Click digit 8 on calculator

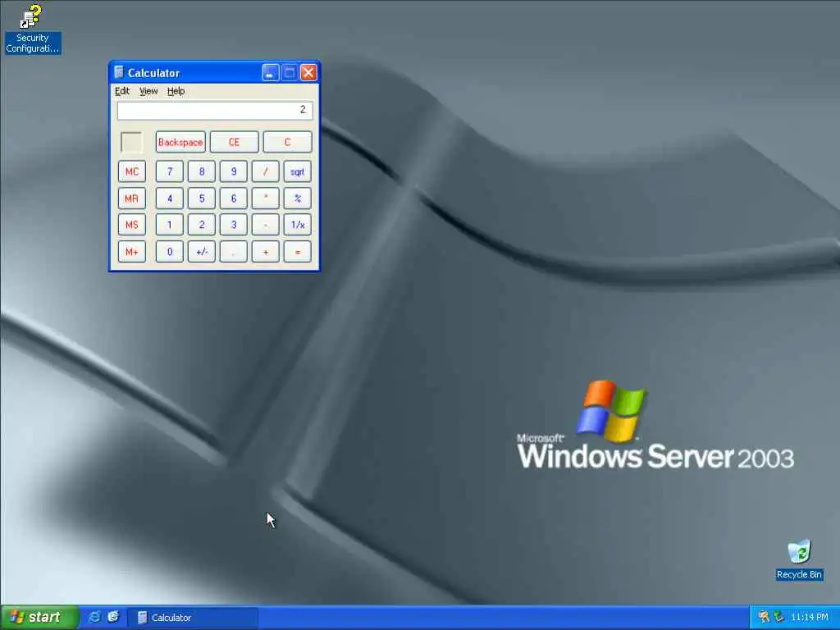point(202,171)
